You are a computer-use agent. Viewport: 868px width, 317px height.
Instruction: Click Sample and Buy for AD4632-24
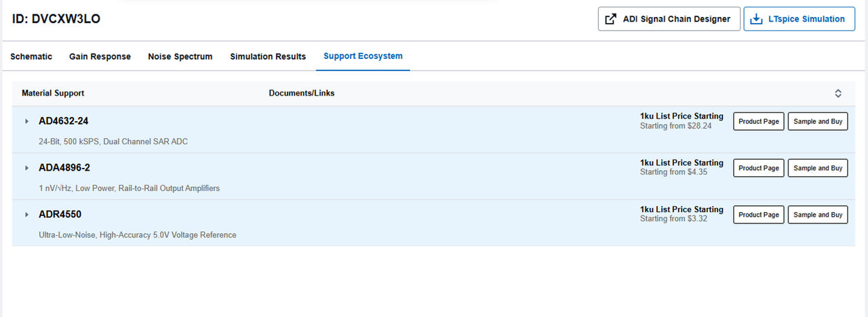click(818, 121)
